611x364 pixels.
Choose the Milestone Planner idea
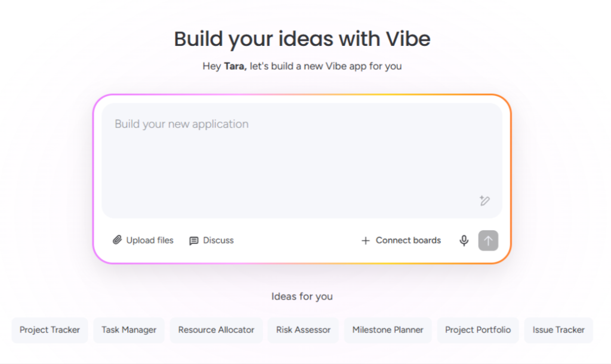(x=388, y=330)
